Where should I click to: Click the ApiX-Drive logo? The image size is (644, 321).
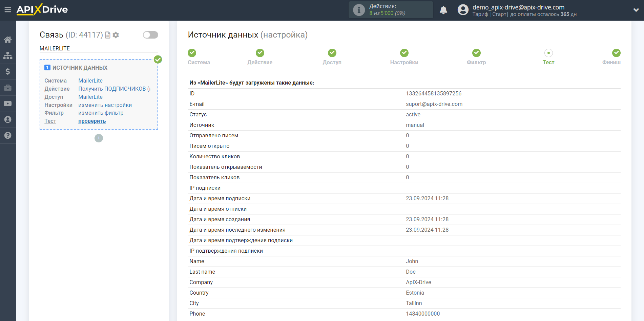[42, 9]
